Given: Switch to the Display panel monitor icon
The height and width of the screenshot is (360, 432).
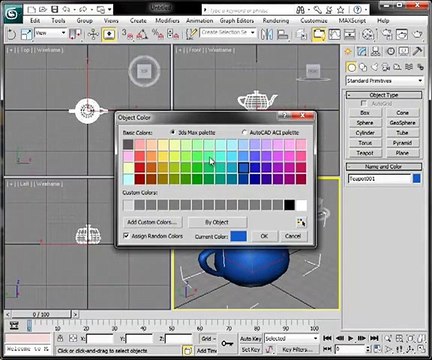Looking at the screenshot, I should pyautogui.click(x=404, y=52).
